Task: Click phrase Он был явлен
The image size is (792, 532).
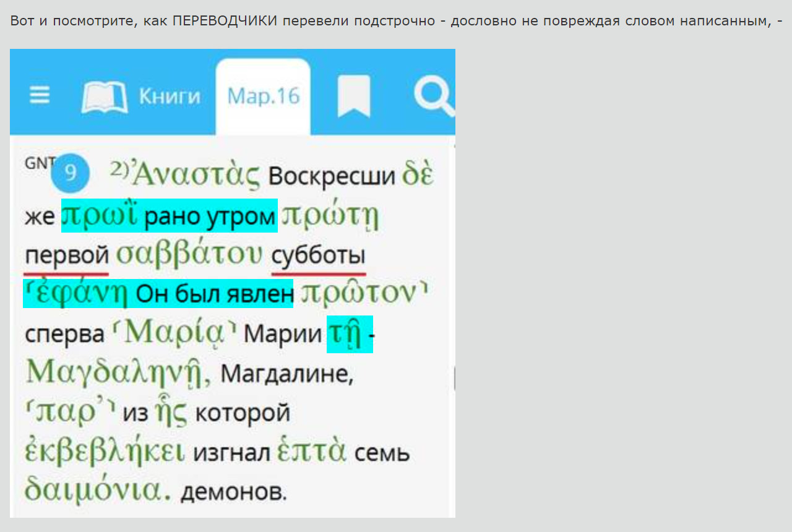Action: (214, 295)
